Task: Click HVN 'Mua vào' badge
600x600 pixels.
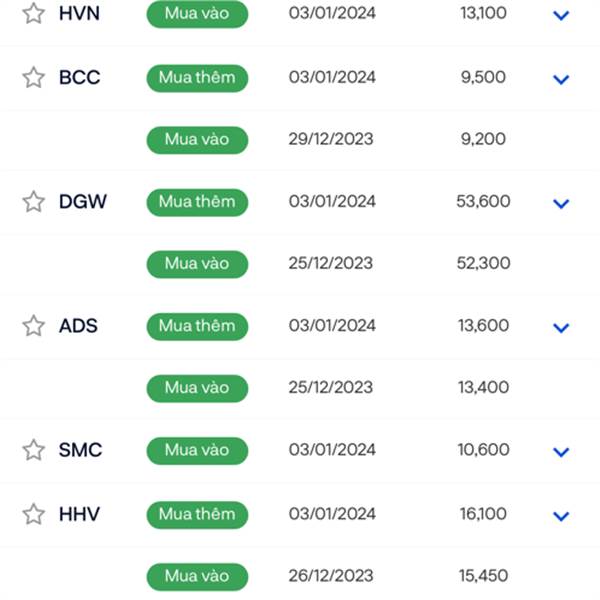Action: coord(197,14)
